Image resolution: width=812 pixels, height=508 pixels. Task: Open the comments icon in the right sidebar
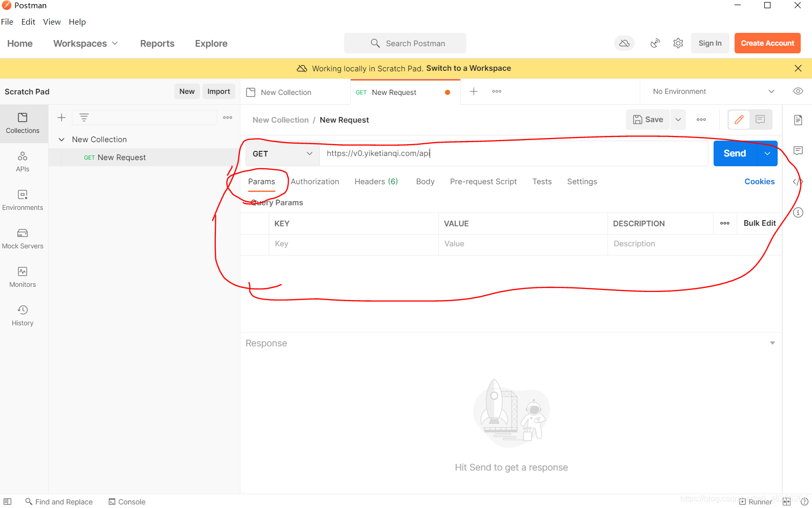798,151
